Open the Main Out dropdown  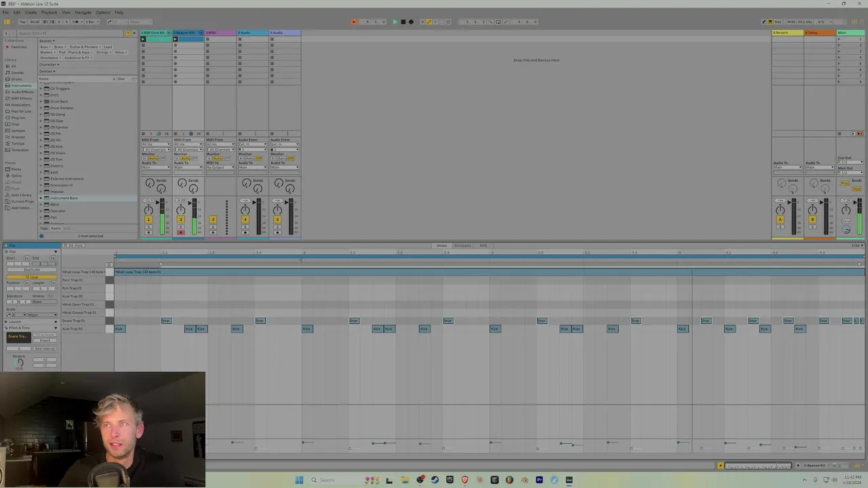(850, 172)
